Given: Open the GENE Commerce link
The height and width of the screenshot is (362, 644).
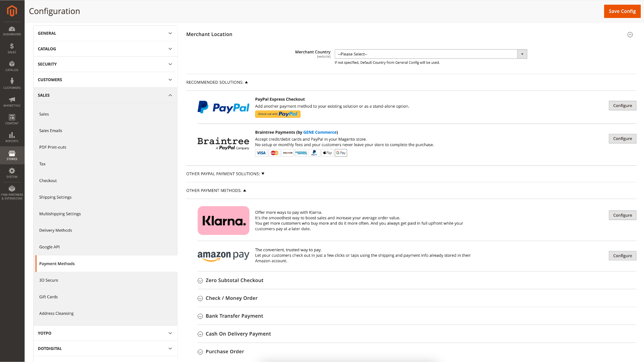Looking at the screenshot, I should pos(320,132).
